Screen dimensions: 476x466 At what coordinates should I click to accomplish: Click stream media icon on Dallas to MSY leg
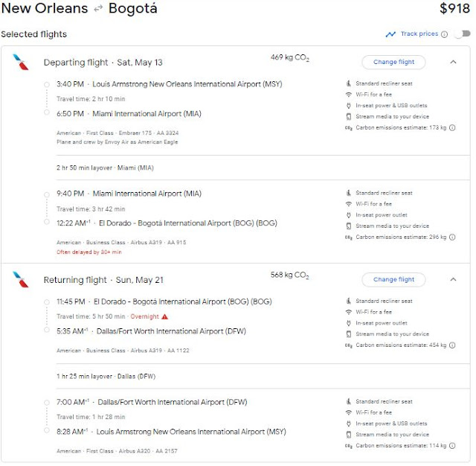349,434
